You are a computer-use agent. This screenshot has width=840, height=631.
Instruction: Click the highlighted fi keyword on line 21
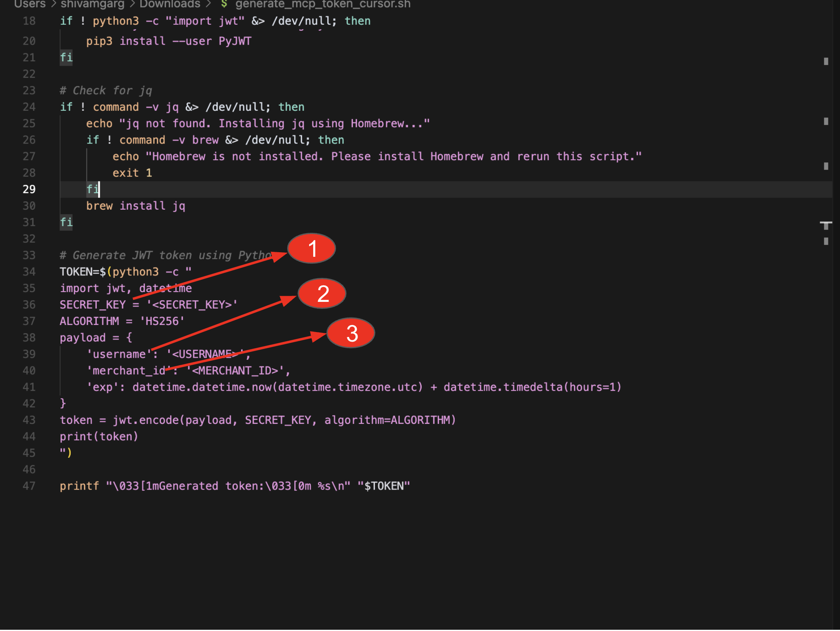tap(66, 57)
